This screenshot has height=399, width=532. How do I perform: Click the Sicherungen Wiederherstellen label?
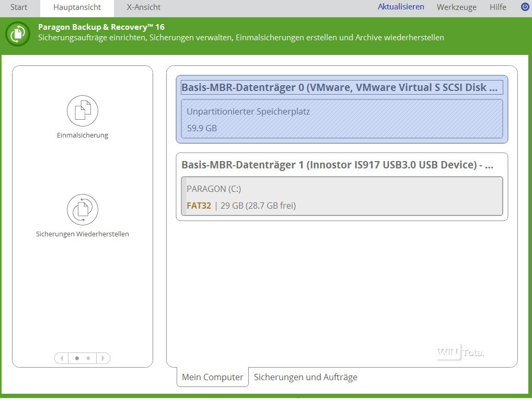coord(83,234)
